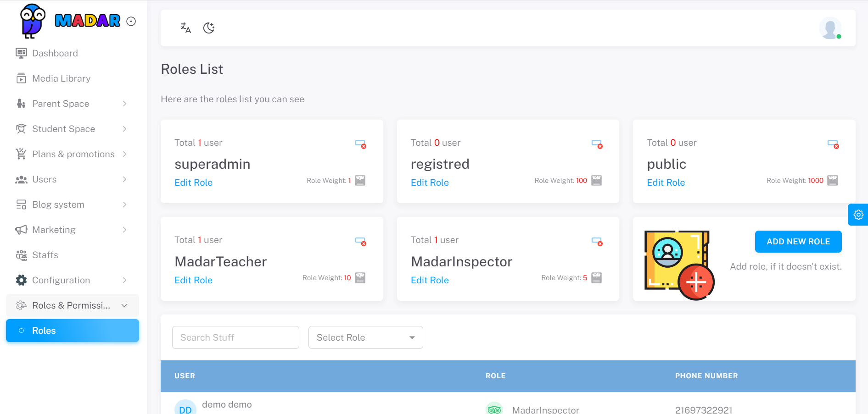This screenshot has height=414, width=868.
Task: Click Edit Role link for superadmin
Action: point(193,182)
